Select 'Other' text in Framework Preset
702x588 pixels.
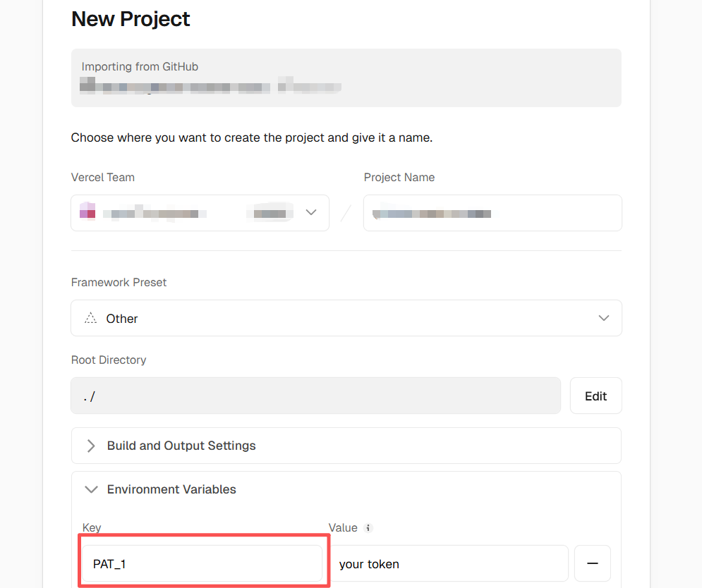pos(122,319)
